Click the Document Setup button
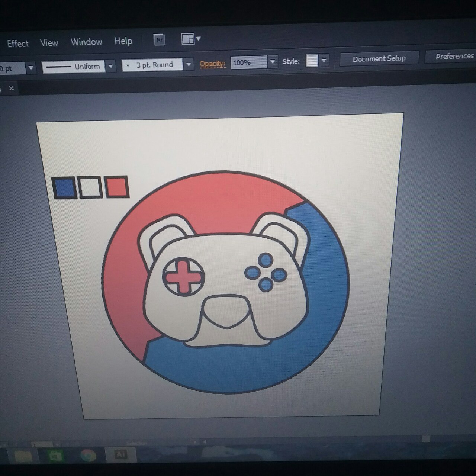Screen dimensions: 476x476 click(x=379, y=58)
